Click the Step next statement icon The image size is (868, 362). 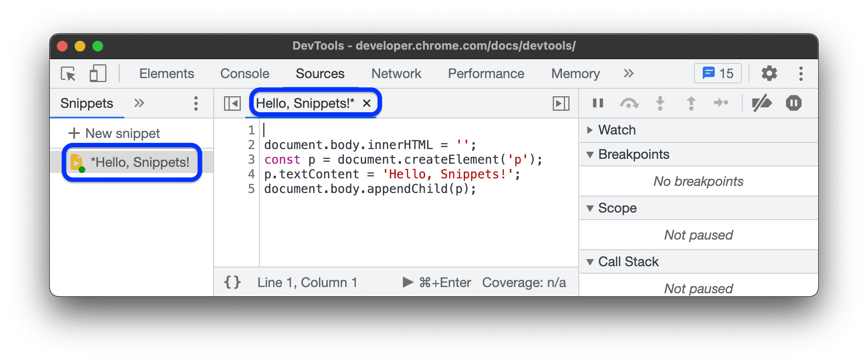point(721,103)
